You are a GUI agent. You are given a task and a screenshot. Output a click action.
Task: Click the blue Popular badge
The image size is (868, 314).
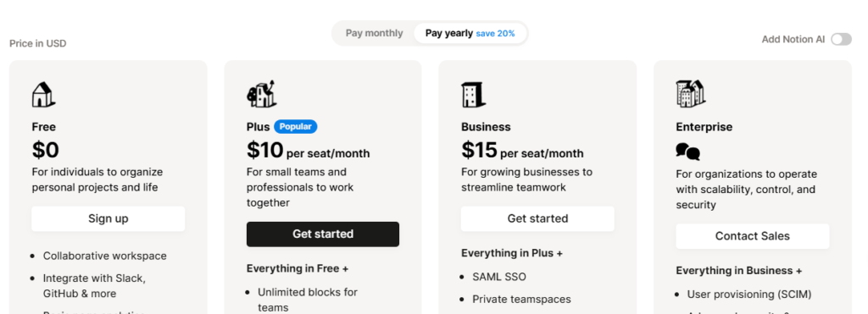pos(296,127)
